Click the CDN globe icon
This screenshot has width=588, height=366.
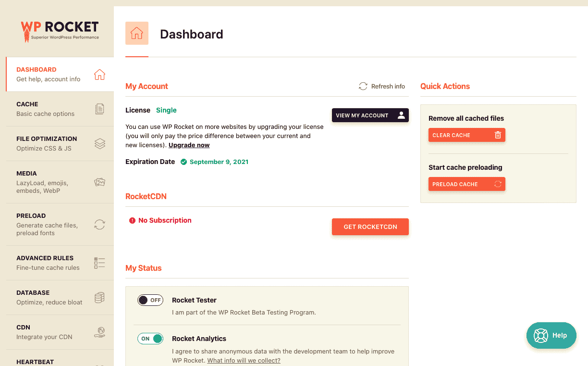99,332
